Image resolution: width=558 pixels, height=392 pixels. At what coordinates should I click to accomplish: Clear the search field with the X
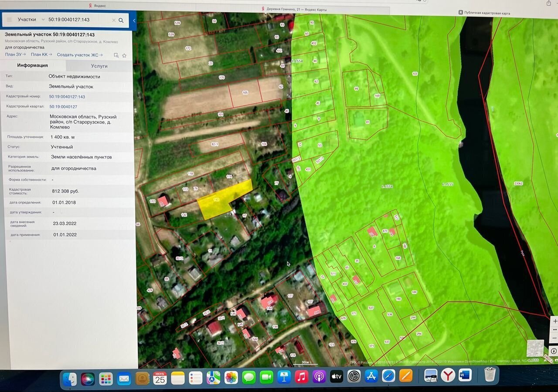tap(114, 20)
